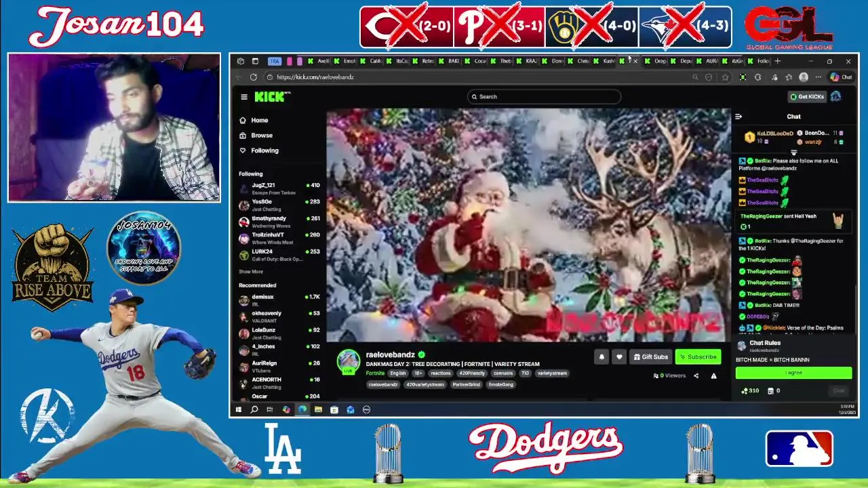Click the TheRagingGeezer Hell Yeah reward message
The height and width of the screenshot is (488, 868).
pos(793,221)
